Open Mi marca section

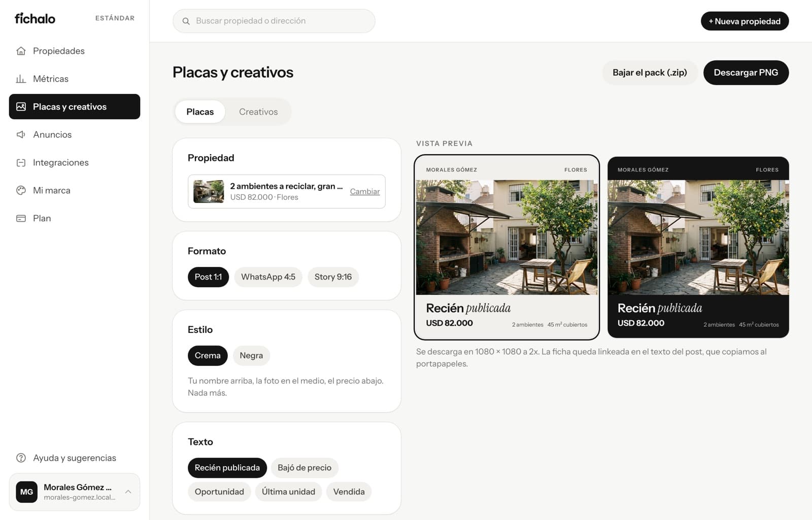(x=75, y=190)
